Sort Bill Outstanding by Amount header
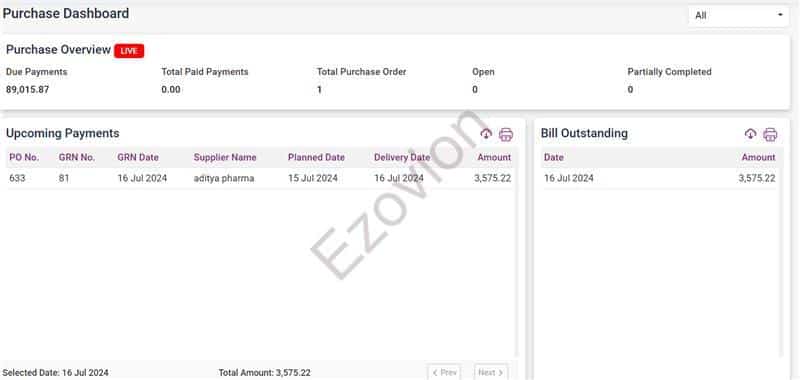 click(758, 158)
